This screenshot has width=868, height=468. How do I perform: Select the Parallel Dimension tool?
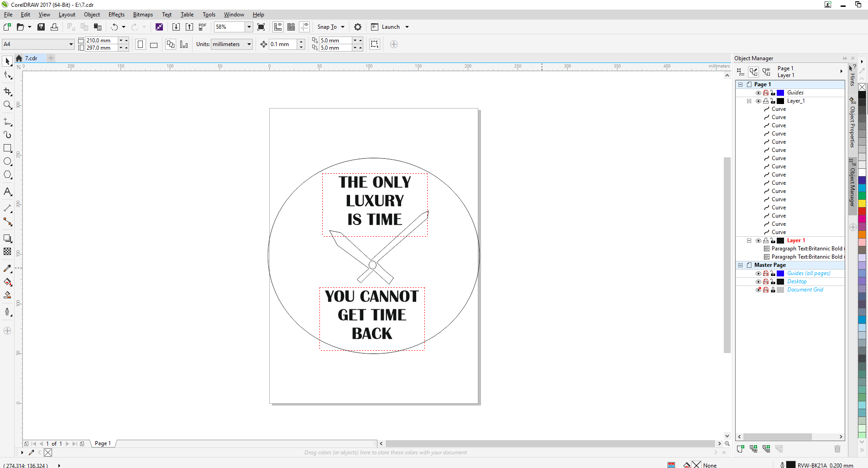(x=7, y=208)
